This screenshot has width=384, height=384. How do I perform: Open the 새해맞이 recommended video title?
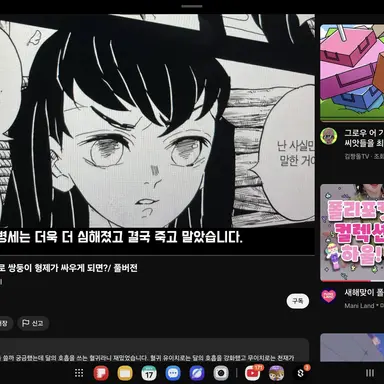[364, 293]
